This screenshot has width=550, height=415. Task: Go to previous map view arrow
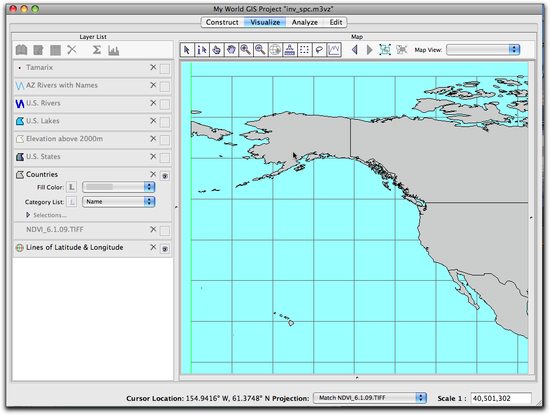pyautogui.click(x=355, y=50)
